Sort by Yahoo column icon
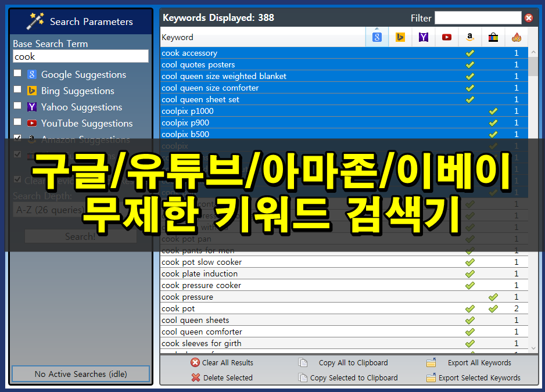 (424, 37)
